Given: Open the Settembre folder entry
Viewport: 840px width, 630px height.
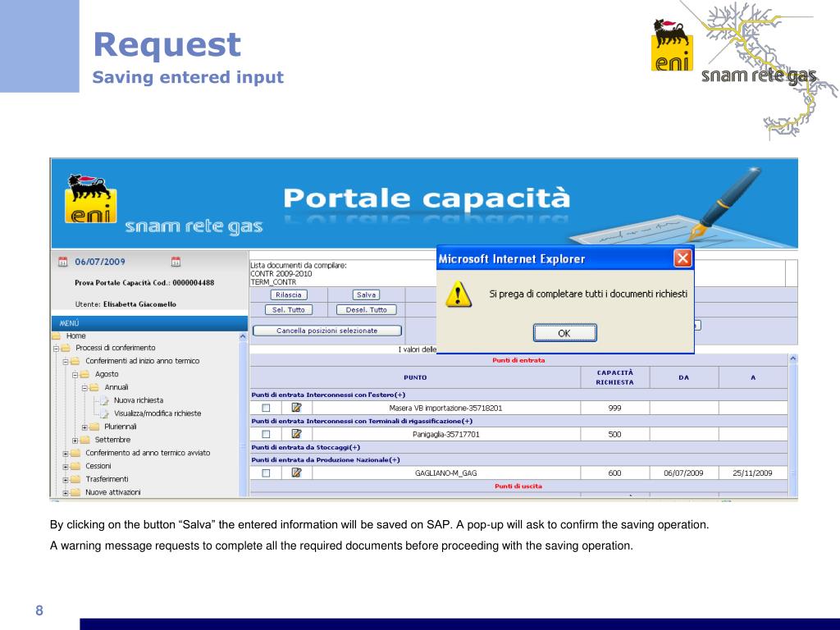Looking at the screenshot, I should click(112, 440).
